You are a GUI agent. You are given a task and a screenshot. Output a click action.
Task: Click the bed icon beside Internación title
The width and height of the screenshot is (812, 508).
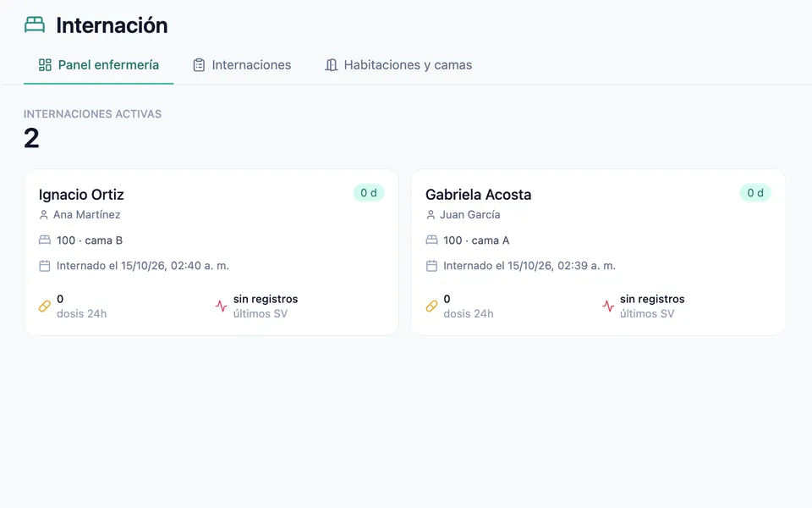point(35,25)
